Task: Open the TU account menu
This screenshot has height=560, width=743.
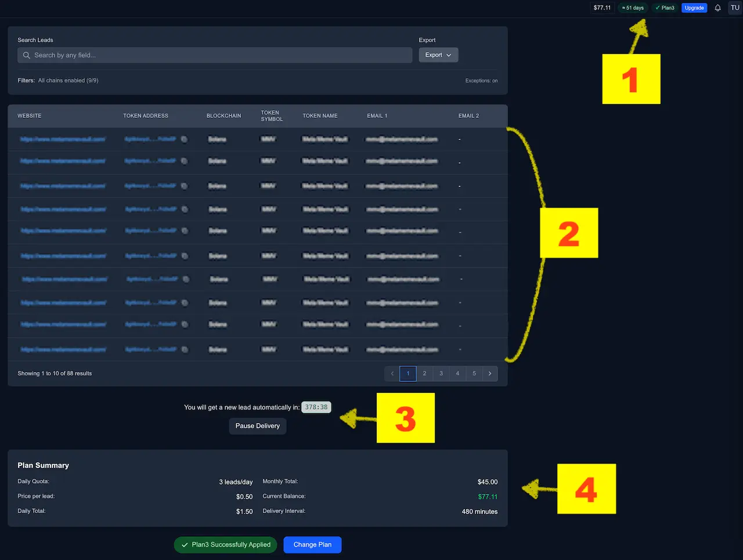Action: (734, 8)
